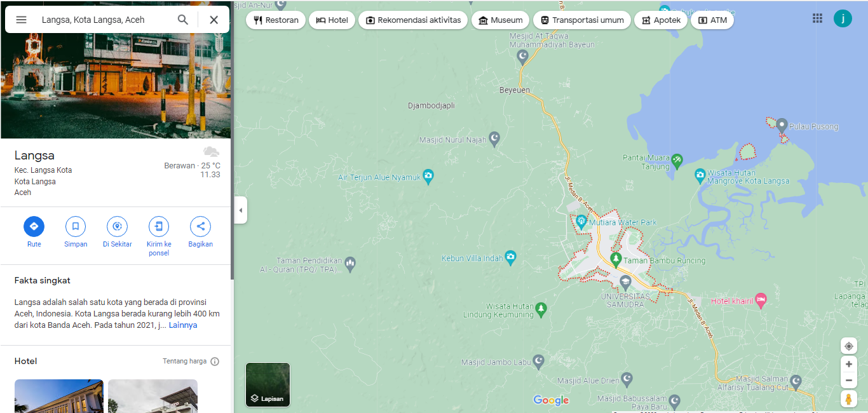Open the Google apps grid
Screen dimensions: 868x413
(818, 18)
